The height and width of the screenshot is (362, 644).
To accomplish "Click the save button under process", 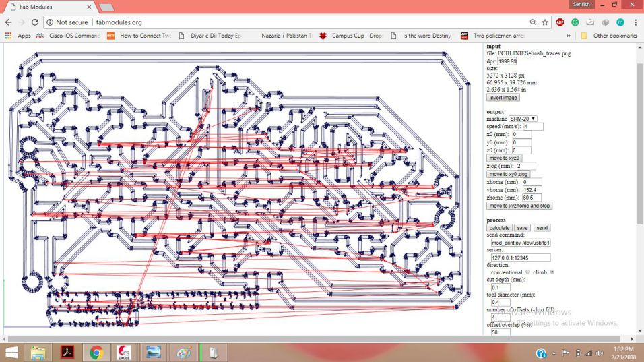I will click(x=523, y=228).
